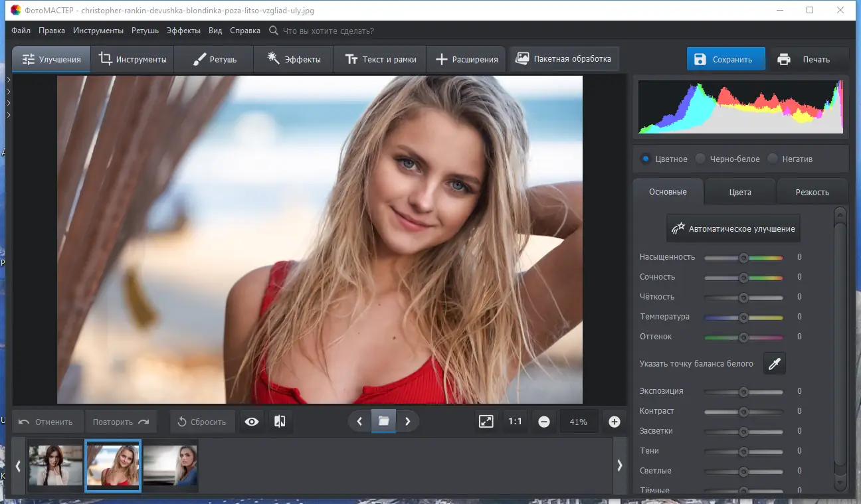Select the third photo thumbnail
Image resolution: width=861 pixels, height=504 pixels.
pyautogui.click(x=170, y=465)
